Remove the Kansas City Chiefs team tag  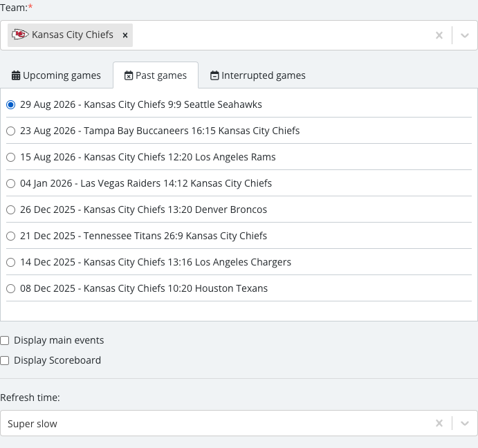pos(125,35)
